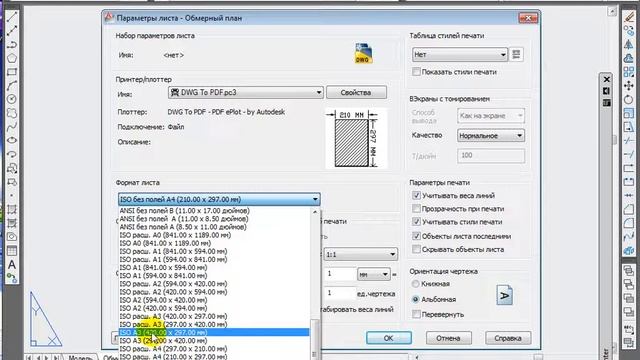Select the Revision Cloud tool
The height and width of the screenshot is (360, 640).
[x=11, y=113]
